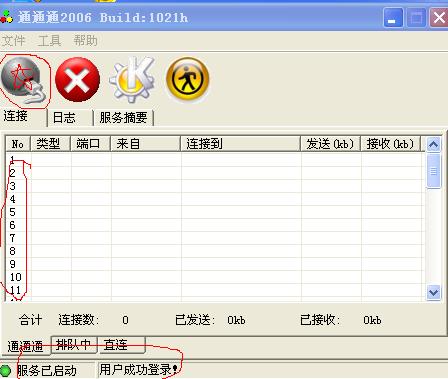Open the 文件 menu
Screen dimensions: 448x379
[13, 41]
